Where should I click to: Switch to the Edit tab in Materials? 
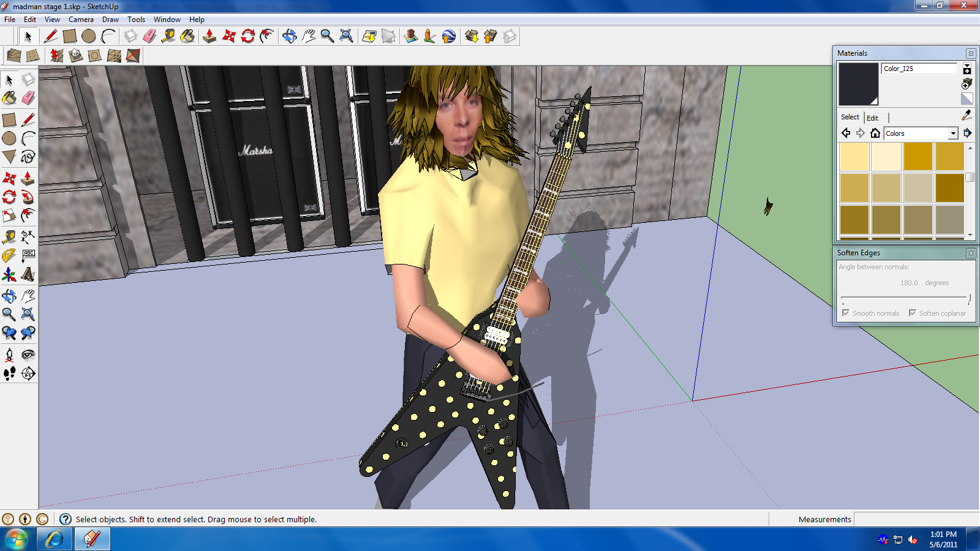(x=872, y=118)
